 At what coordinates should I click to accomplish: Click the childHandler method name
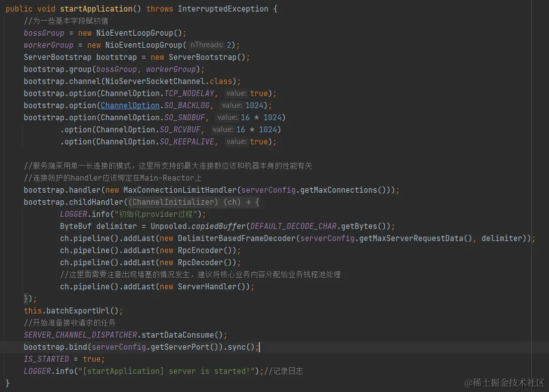[96, 202]
